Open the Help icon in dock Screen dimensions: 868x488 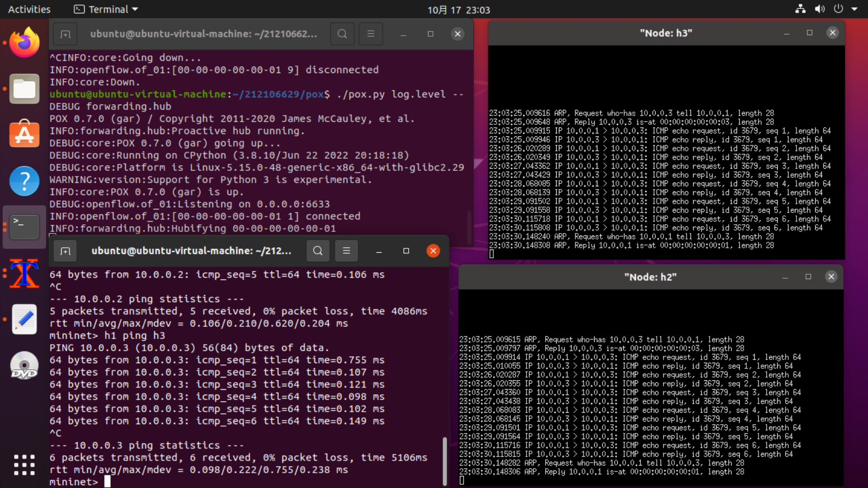pyautogui.click(x=24, y=181)
